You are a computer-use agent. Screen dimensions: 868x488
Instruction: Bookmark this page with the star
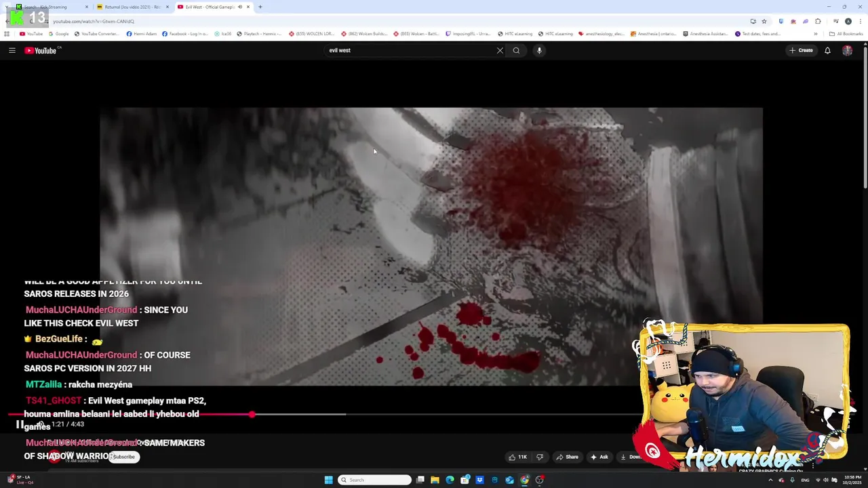[x=764, y=21]
